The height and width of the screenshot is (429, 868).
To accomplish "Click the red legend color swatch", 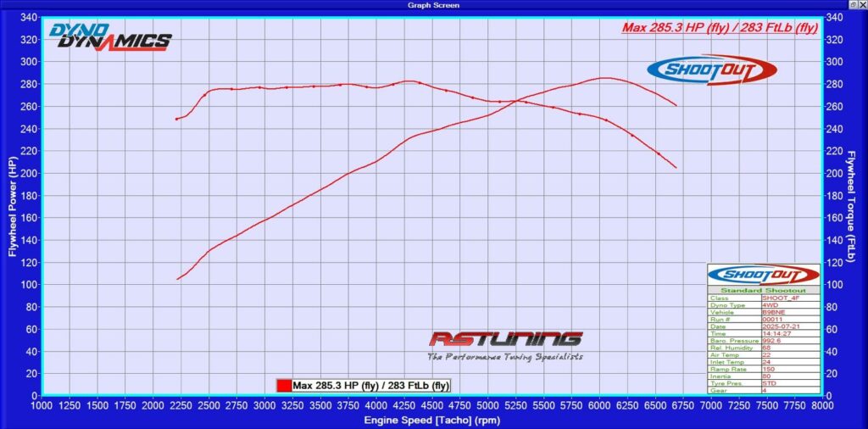I will coord(283,386).
